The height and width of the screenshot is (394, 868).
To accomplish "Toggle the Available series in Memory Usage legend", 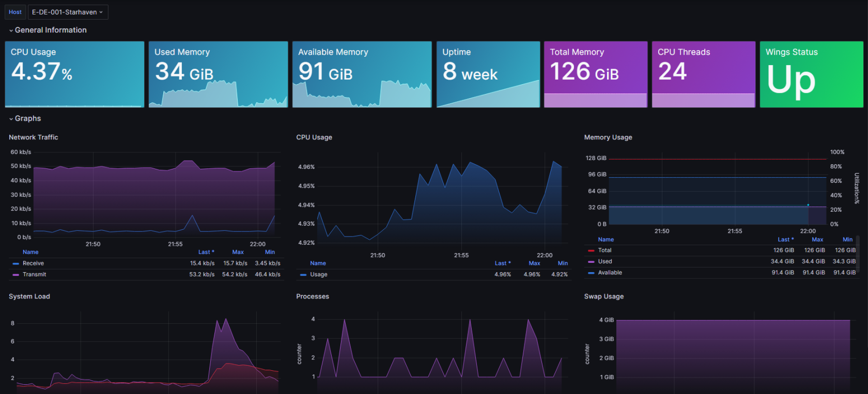I will pyautogui.click(x=610, y=273).
